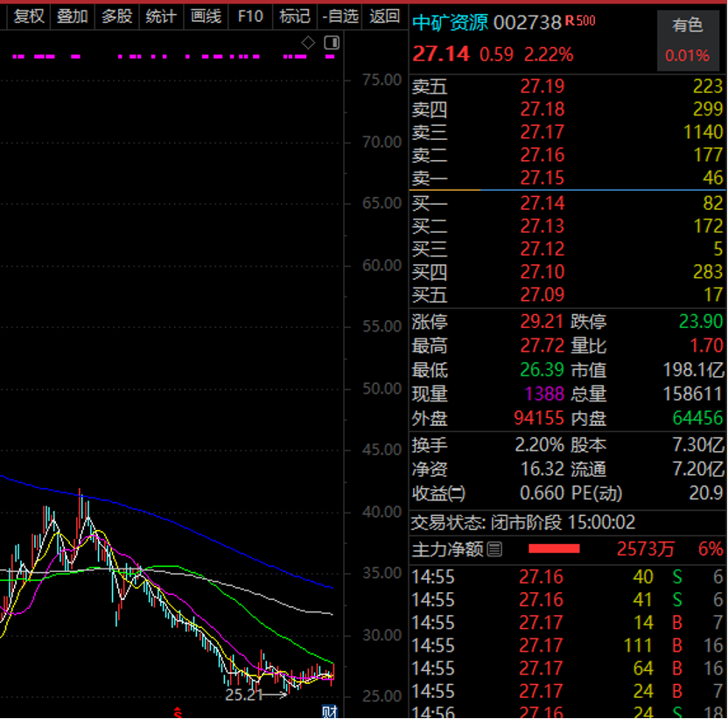This screenshot has width=728, height=719.
Task: Click the 统计 statistics button
Action: pos(161,17)
